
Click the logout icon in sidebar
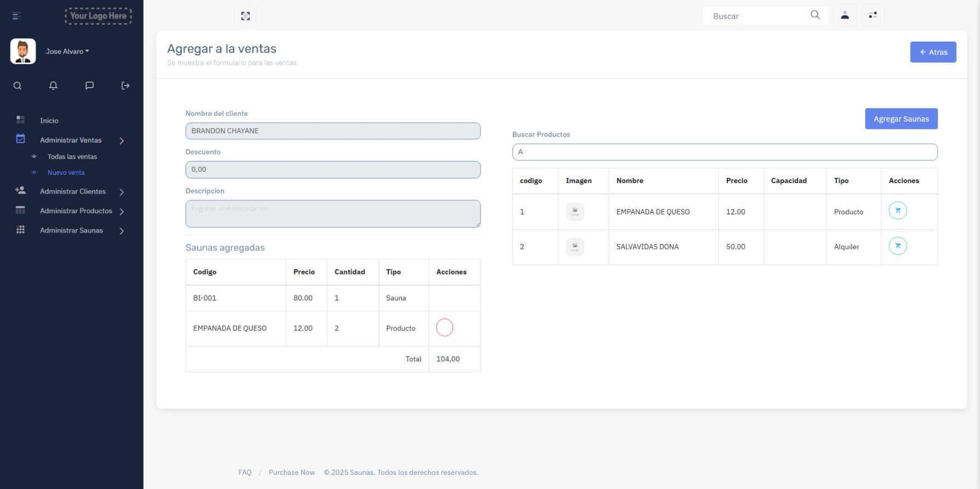click(126, 86)
